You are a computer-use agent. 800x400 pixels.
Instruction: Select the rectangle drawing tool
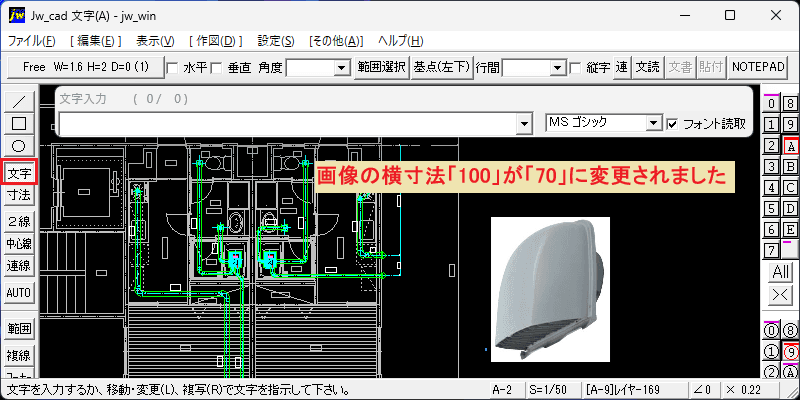(19, 123)
